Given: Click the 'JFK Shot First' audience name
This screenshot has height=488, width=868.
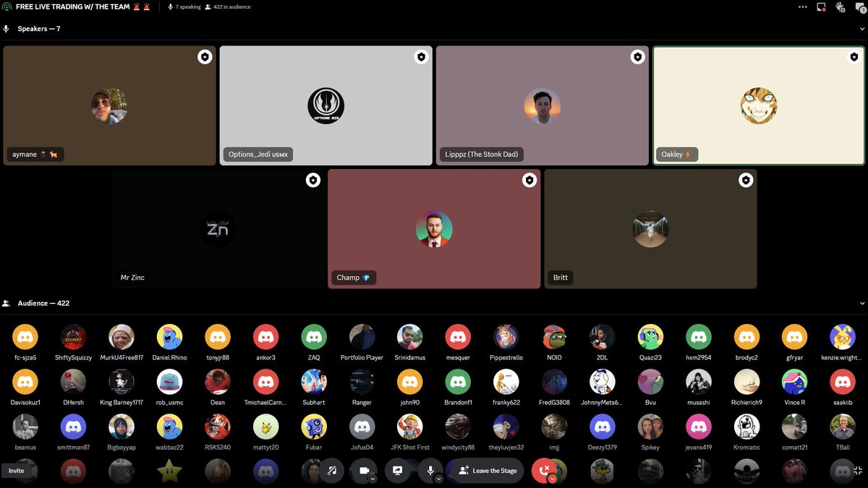Looking at the screenshot, I should (410, 448).
